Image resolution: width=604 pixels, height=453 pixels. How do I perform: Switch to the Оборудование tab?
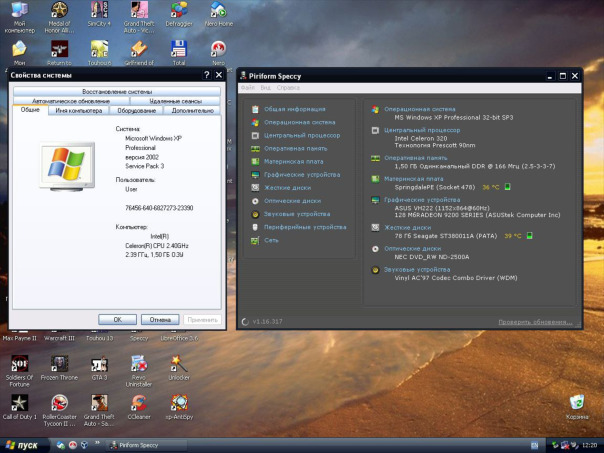coord(136,111)
